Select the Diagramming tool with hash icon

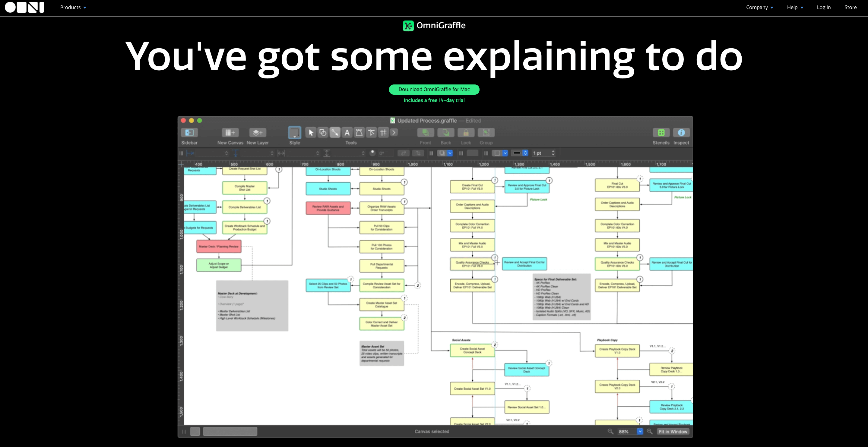point(383,132)
